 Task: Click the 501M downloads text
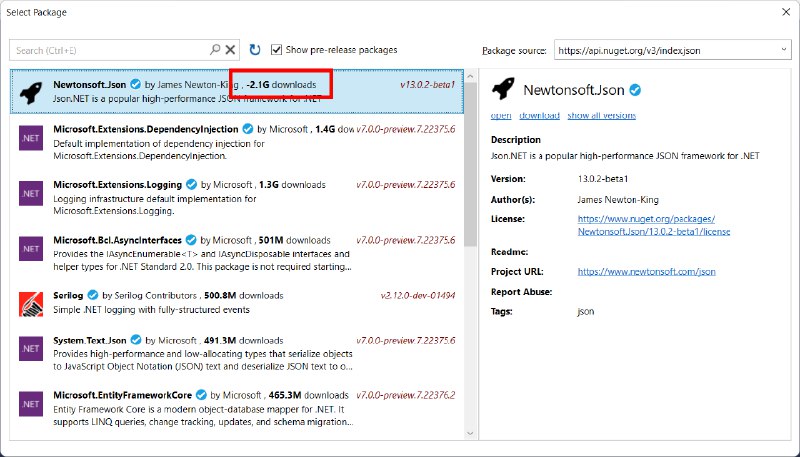point(294,240)
